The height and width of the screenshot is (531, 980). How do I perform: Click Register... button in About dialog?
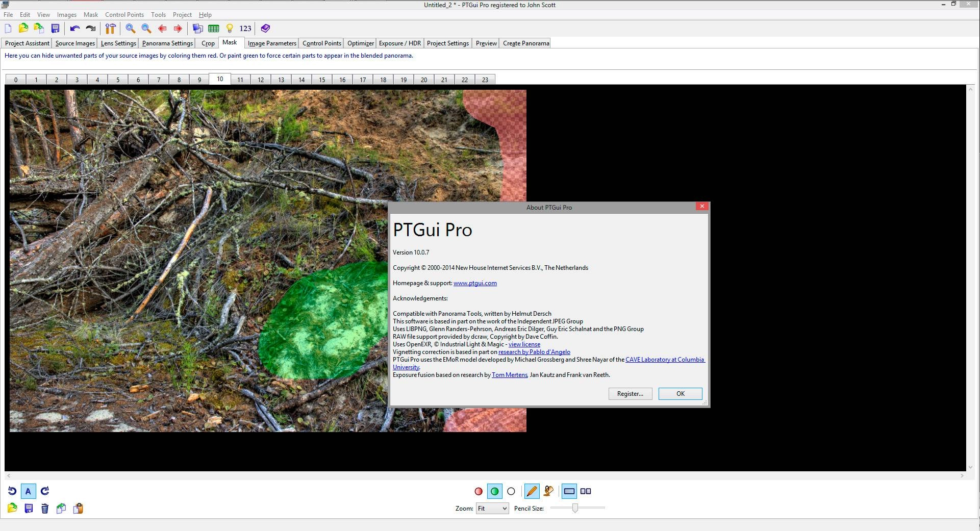pyautogui.click(x=630, y=394)
